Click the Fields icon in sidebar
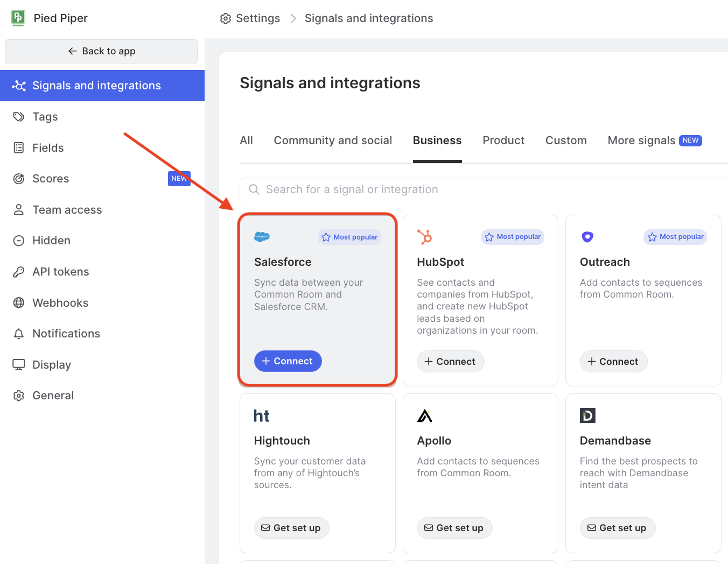 (x=19, y=147)
